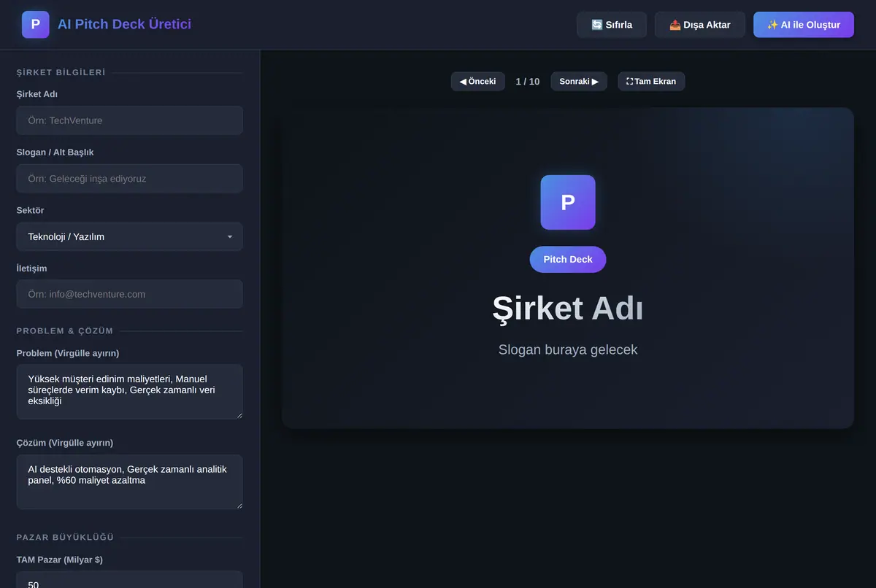
Task: Focus the Şirket Adı input field
Action: click(x=129, y=120)
